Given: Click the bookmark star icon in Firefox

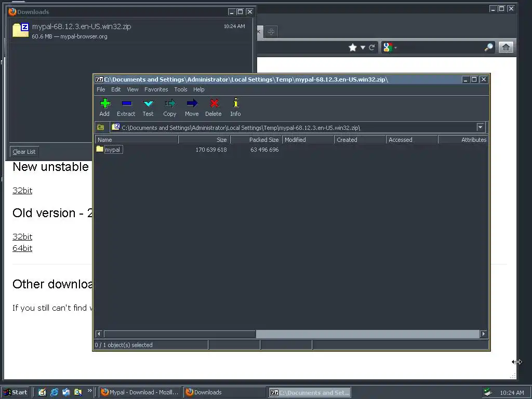Looking at the screenshot, I should click(x=353, y=47).
